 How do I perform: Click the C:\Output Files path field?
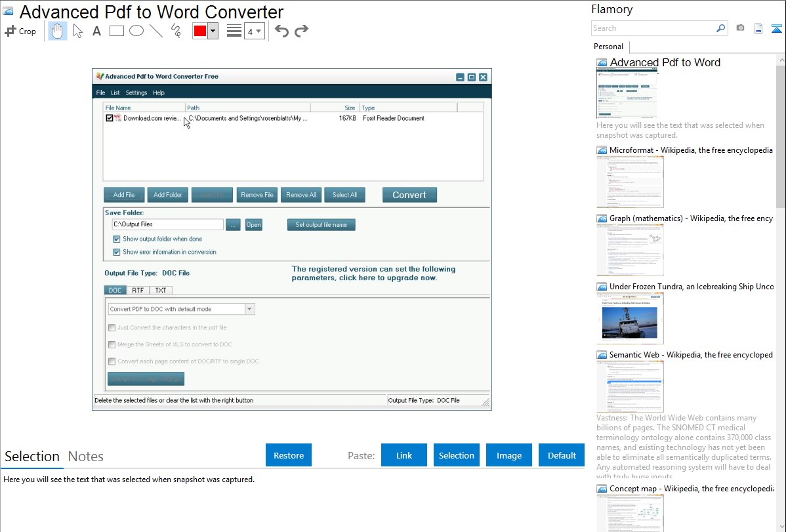point(167,224)
